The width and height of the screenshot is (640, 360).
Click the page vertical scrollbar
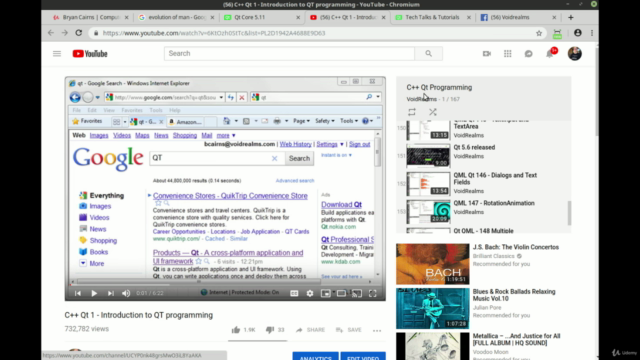point(596,92)
